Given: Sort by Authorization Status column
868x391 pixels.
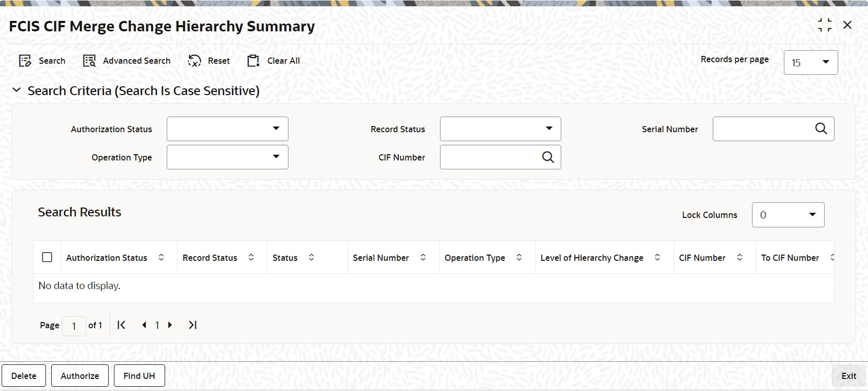Looking at the screenshot, I should (x=161, y=257).
